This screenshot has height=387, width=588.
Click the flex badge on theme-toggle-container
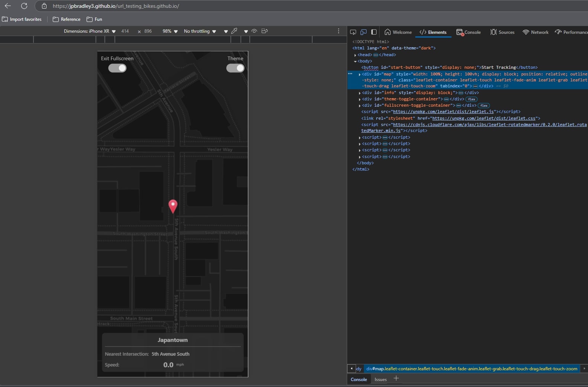click(x=472, y=99)
